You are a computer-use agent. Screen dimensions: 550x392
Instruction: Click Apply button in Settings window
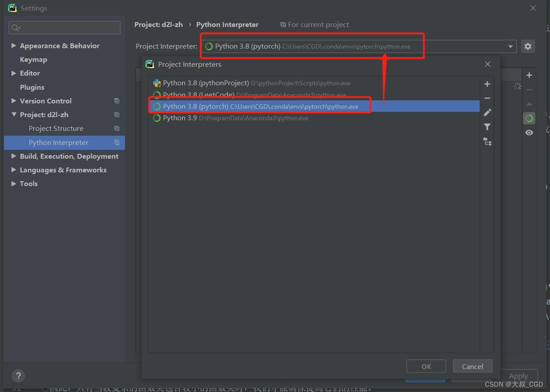pos(518,376)
